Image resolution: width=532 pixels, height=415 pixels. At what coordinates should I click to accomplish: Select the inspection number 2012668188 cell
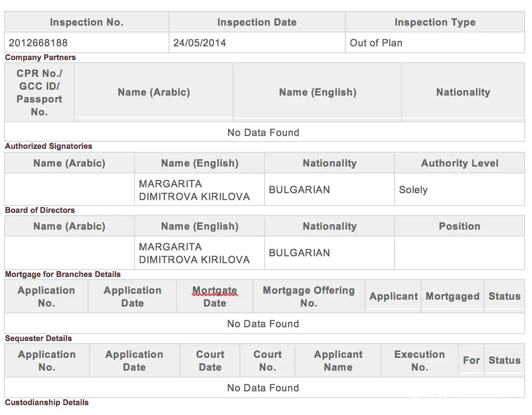coord(38,43)
